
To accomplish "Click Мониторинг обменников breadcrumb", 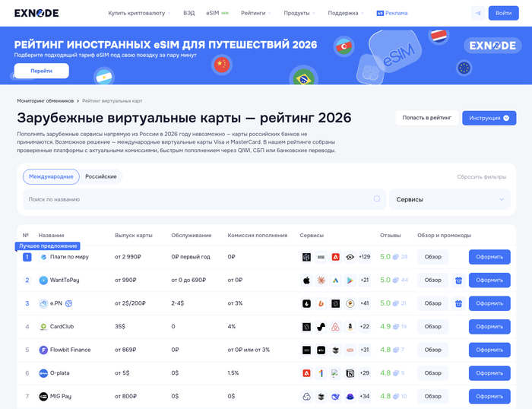I will (45, 101).
